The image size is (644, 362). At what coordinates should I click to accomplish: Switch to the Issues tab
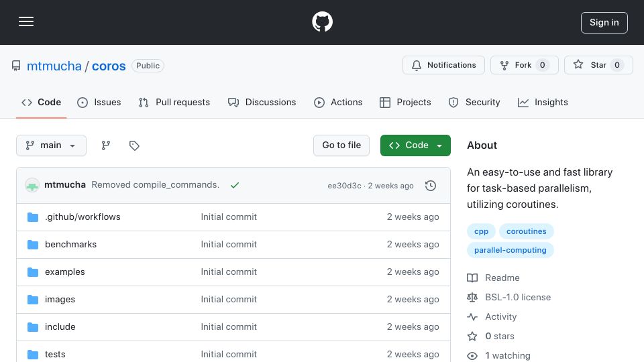[x=99, y=102]
